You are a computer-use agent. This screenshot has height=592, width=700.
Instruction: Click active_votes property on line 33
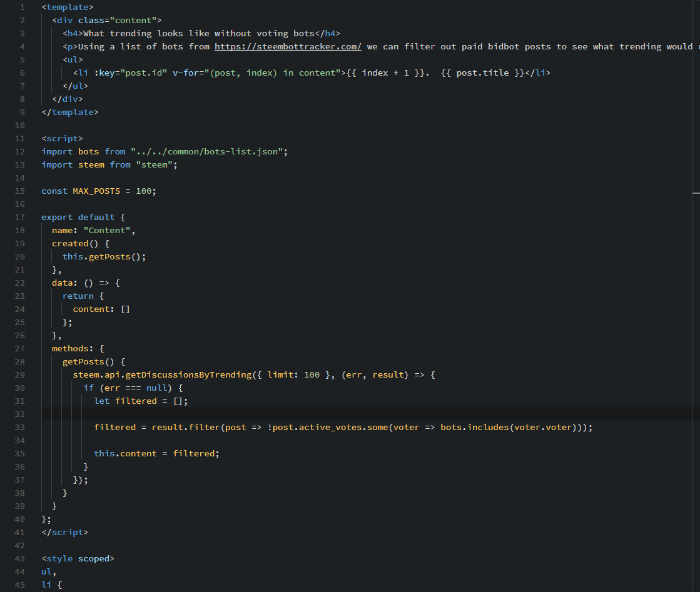(330, 428)
